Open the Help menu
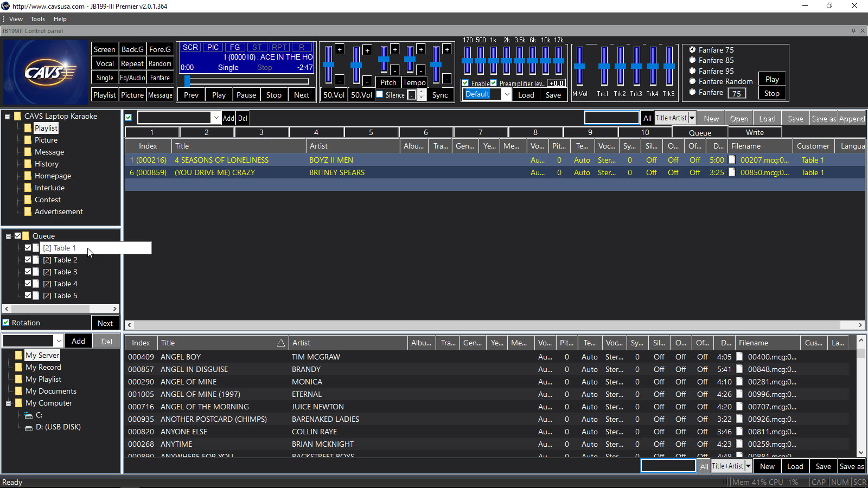Screen dimensions: 868x488 tap(60, 19)
